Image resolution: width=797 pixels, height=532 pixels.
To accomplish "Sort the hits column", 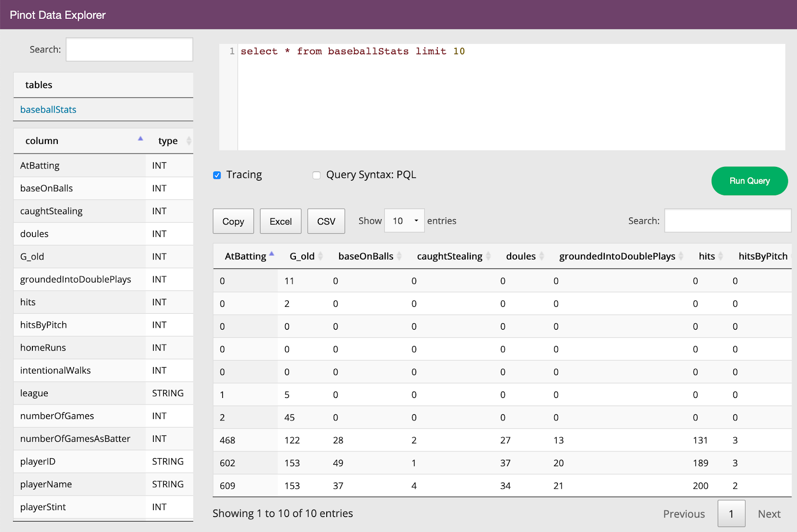I will (707, 256).
